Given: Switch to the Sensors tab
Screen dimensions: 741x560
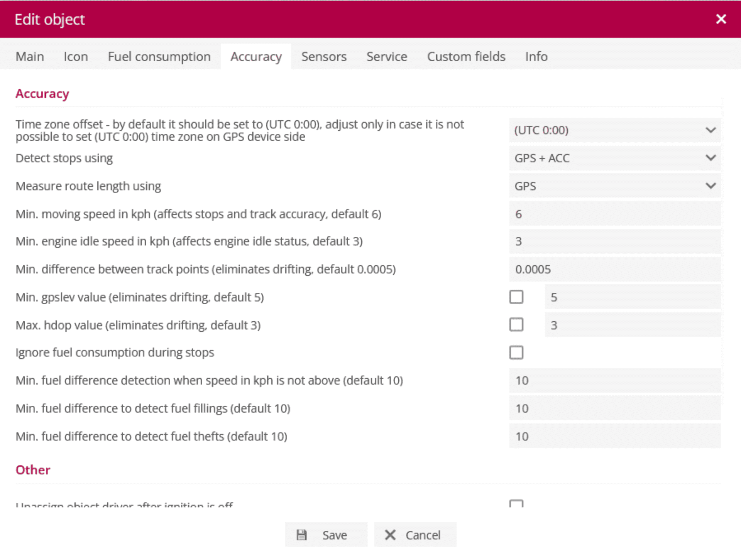Looking at the screenshot, I should [x=324, y=57].
